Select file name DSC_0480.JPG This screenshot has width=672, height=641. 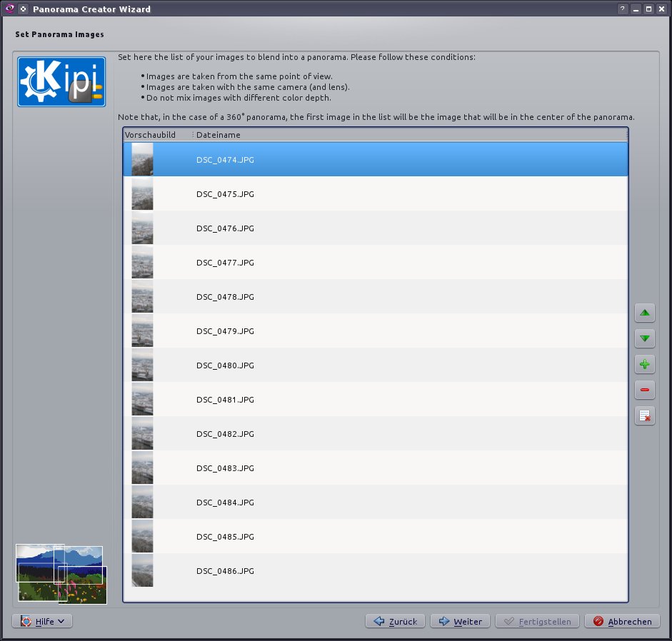[225, 365]
